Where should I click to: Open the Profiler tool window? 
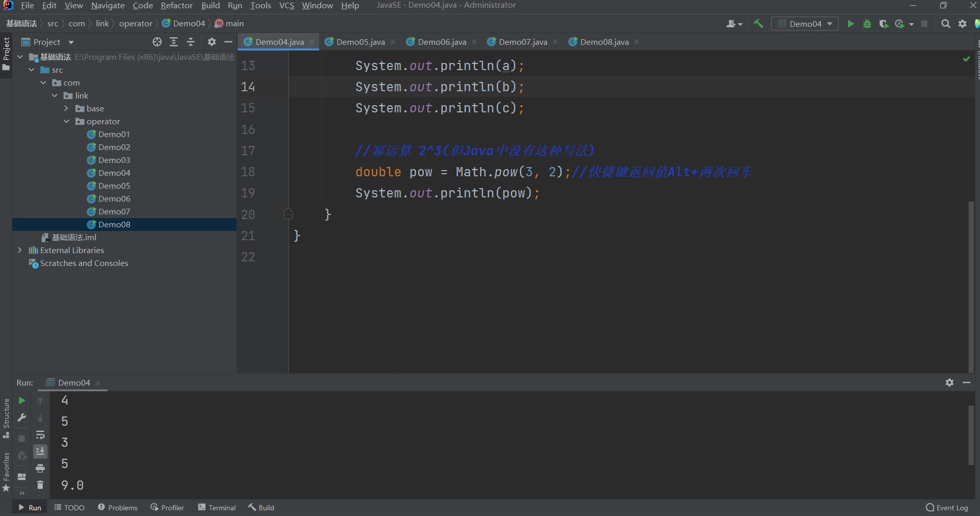coord(167,508)
